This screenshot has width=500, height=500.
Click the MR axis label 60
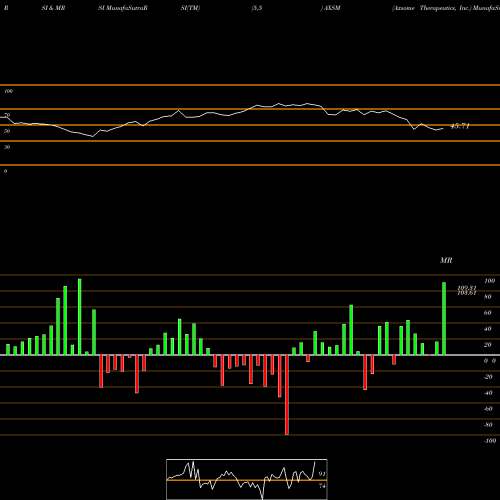coord(488,313)
